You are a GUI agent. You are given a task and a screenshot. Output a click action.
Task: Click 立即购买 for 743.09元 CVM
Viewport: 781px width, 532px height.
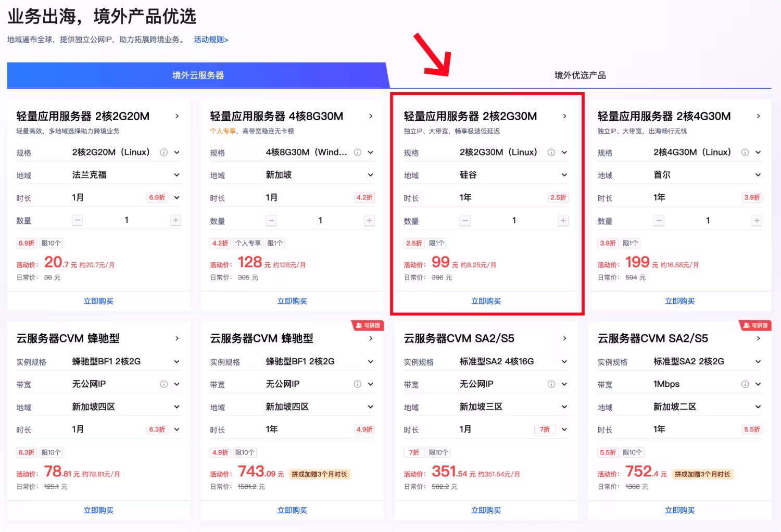coord(292,510)
